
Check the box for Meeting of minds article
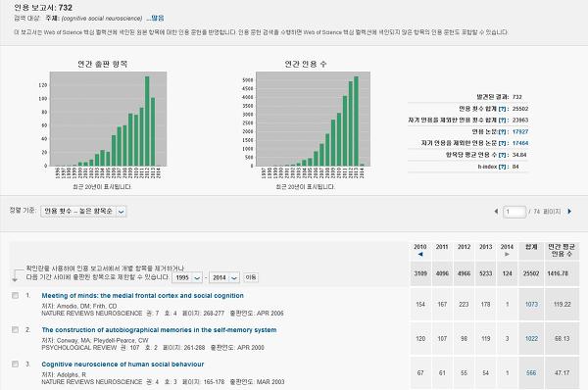click(x=15, y=296)
